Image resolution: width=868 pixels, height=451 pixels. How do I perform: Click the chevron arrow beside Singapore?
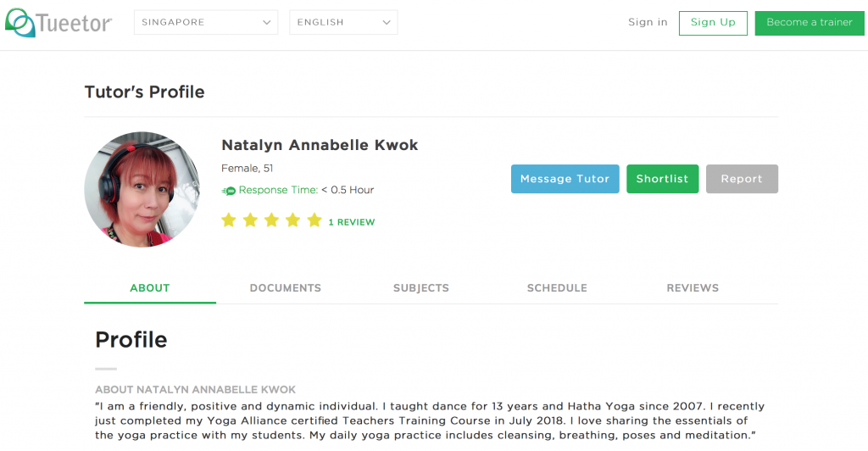pyautogui.click(x=266, y=23)
